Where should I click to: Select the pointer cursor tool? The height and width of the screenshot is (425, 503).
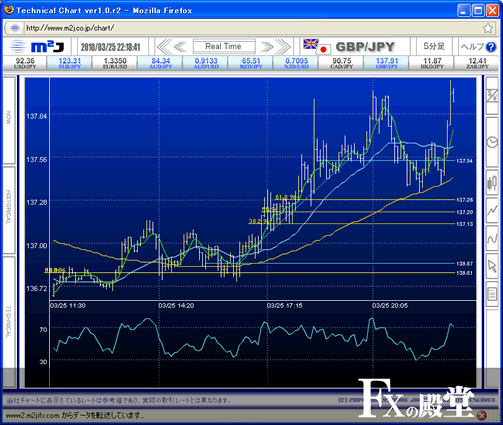click(492, 266)
